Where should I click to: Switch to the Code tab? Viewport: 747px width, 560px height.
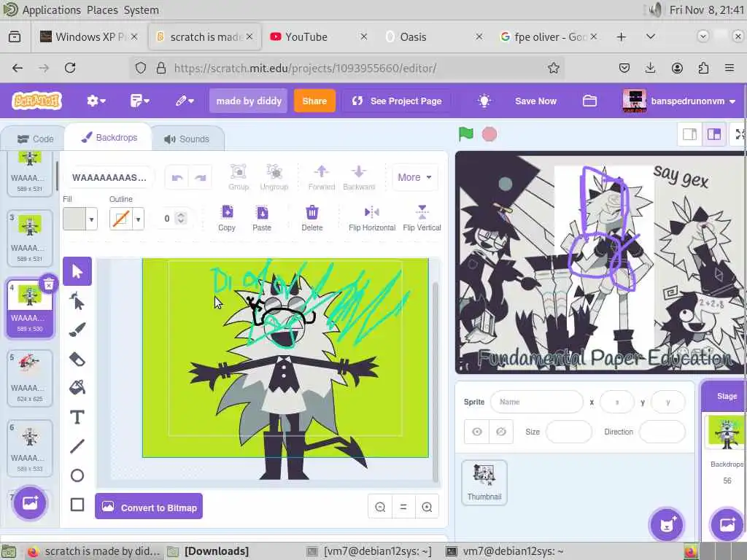pyautogui.click(x=36, y=139)
